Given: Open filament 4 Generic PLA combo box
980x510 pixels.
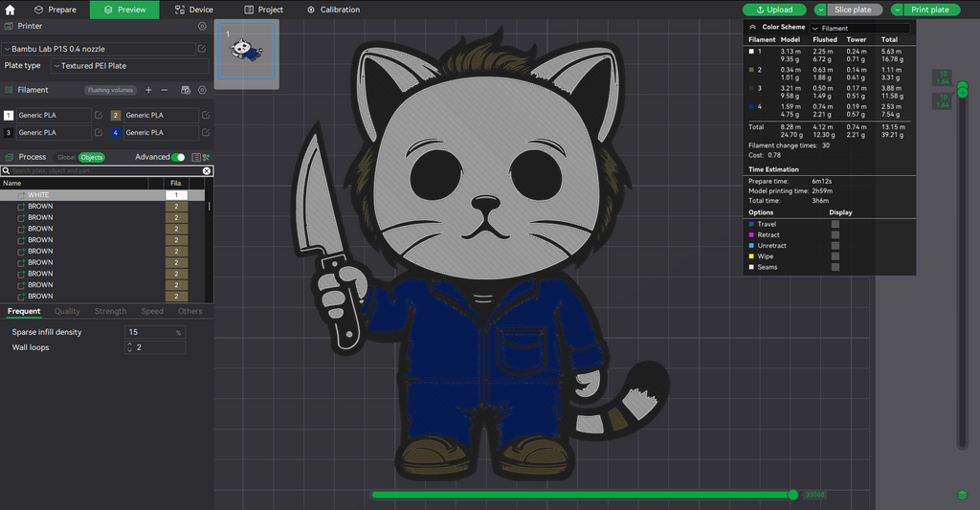Looking at the screenshot, I should (x=160, y=132).
